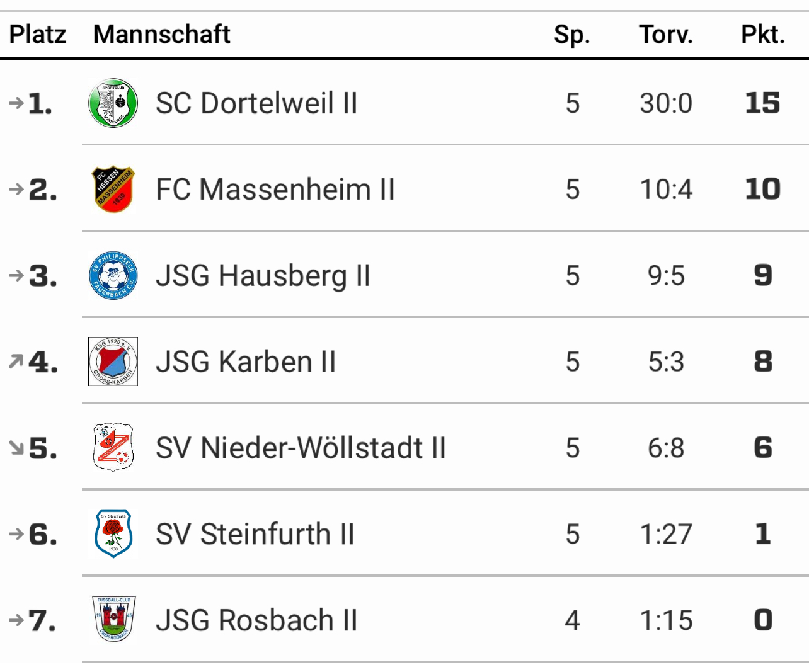809x672 pixels.
Task: Click the KSG Groß-Karben crest
Action: (113, 362)
